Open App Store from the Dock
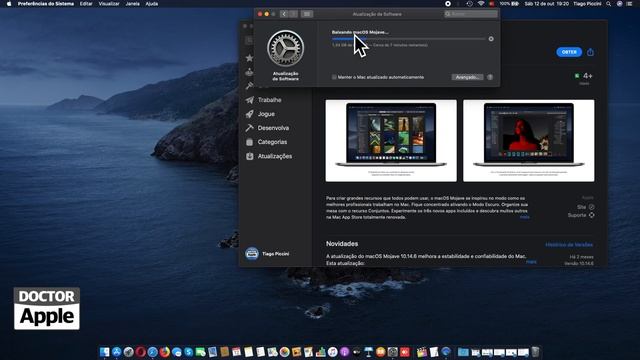This screenshot has width=640, height=360. click(117, 352)
